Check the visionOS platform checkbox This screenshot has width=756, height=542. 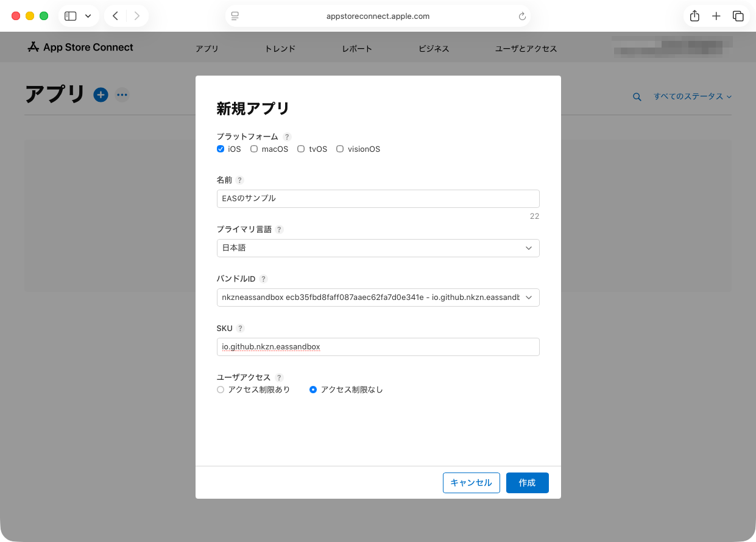click(x=340, y=149)
